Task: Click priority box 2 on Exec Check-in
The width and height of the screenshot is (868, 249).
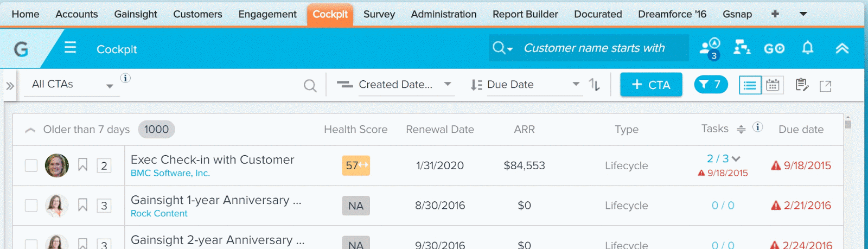Action: (104, 165)
